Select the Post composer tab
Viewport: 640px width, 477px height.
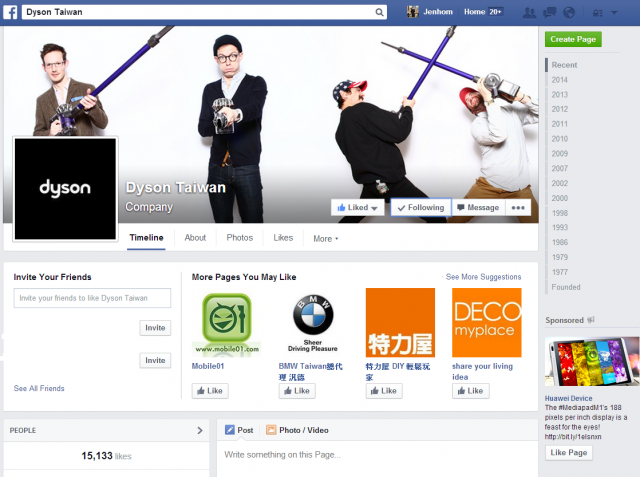pyautogui.click(x=239, y=430)
